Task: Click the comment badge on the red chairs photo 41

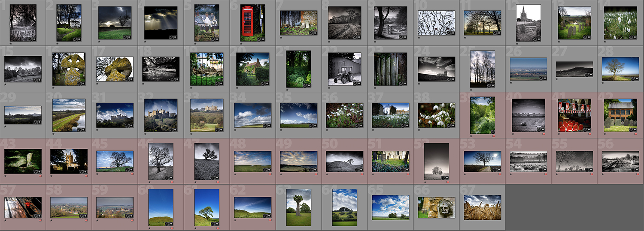Action: (589, 129)
